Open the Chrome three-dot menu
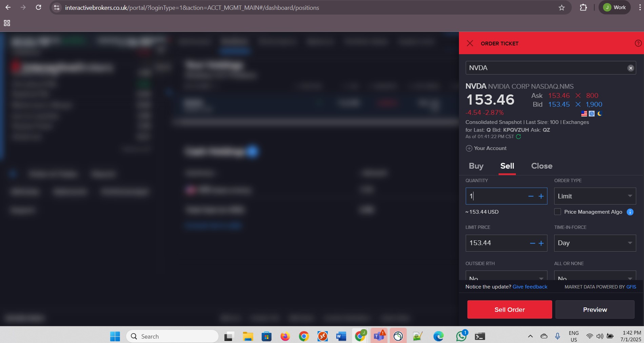 (640, 7)
